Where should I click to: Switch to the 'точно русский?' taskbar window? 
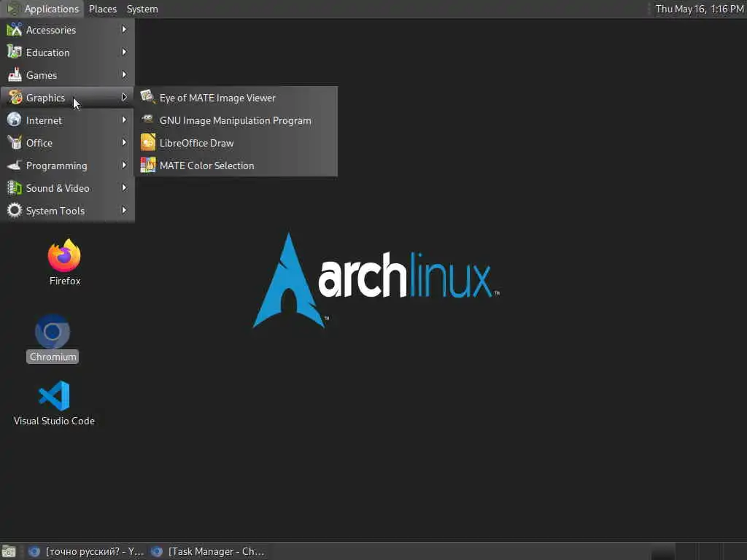pos(86,551)
